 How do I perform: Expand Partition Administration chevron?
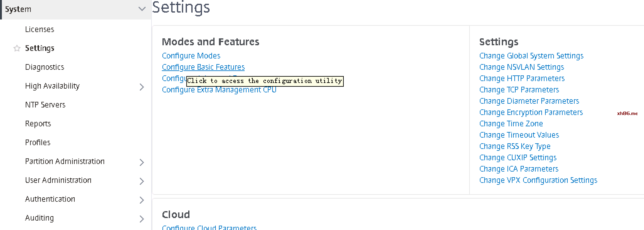click(142, 162)
